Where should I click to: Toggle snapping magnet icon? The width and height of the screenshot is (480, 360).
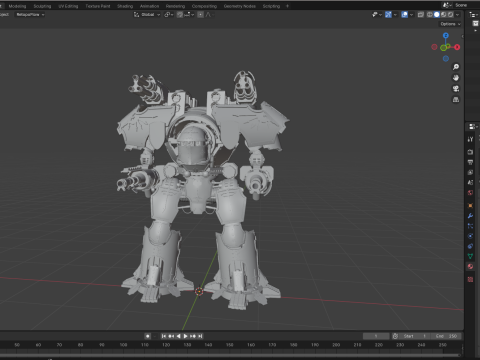point(180,15)
